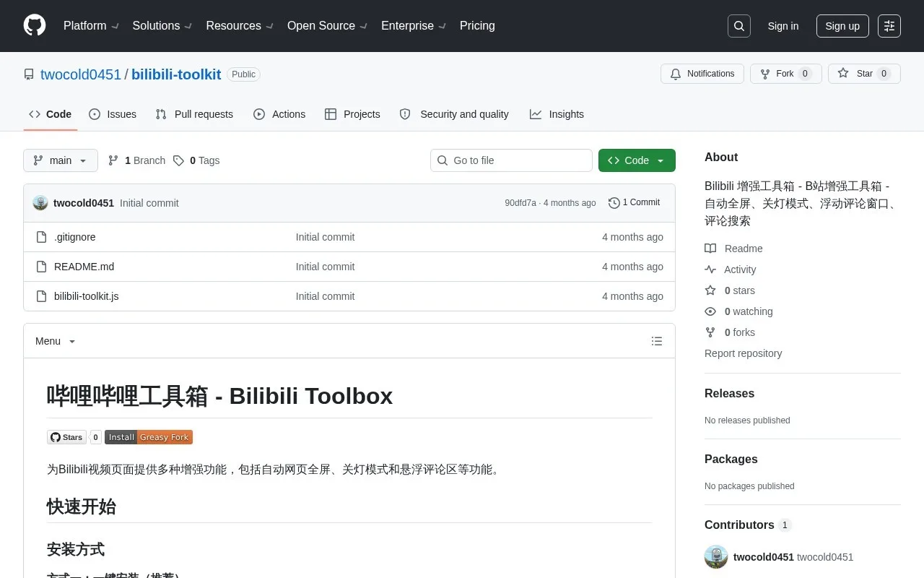View 0 stars link
924x578 pixels.
[x=730, y=290]
